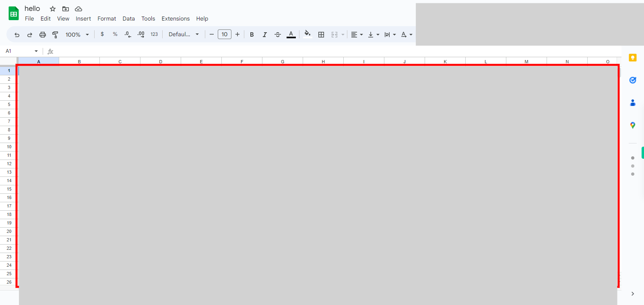This screenshot has height=305, width=644.
Task: Open Google Keep side panel
Action: 633,58
